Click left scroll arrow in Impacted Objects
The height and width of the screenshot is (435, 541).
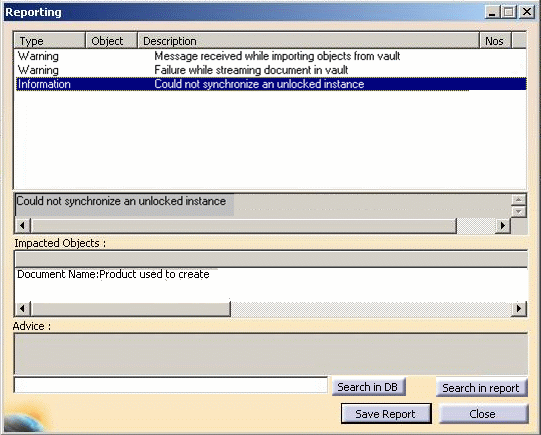(x=22, y=308)
